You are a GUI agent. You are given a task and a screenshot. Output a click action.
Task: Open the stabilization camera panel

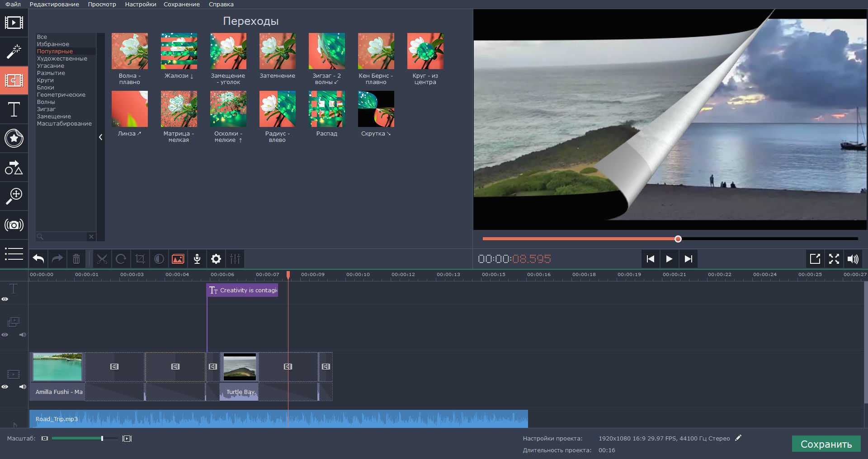(14, 225)
